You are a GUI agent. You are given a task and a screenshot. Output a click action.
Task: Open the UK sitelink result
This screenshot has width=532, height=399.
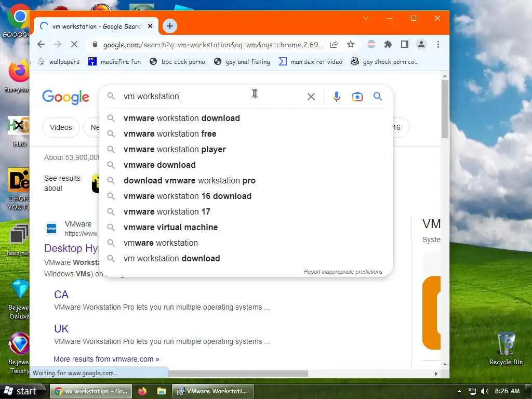click(x=61, y=329)
